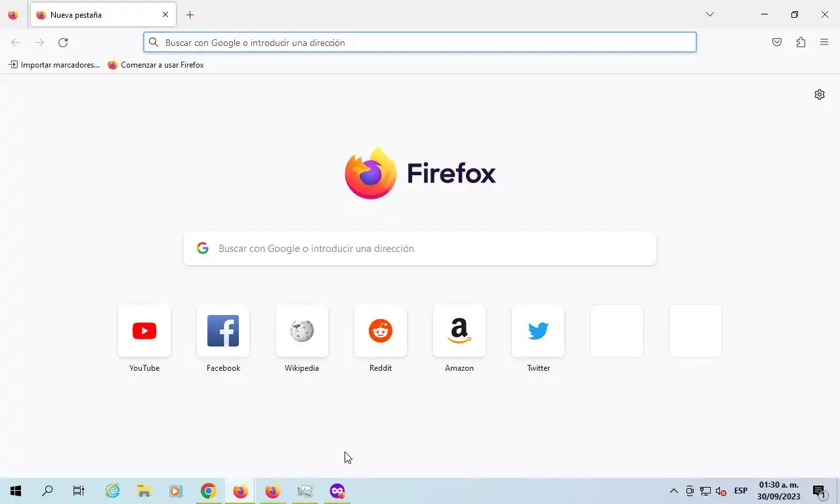Switch ESP input language indicator
The width and height of the screenshot is (840, 504).
click(741, 491)
